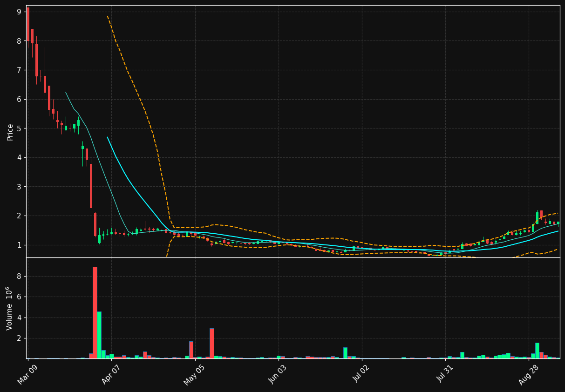Viewport: 565px width, 392px height.
Task: Click the "Volume 10⁶" axis title
Action: 9,308
